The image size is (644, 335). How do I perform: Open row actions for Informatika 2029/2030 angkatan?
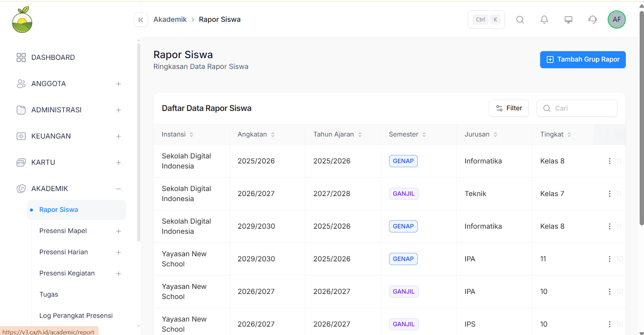click(609, 226)
